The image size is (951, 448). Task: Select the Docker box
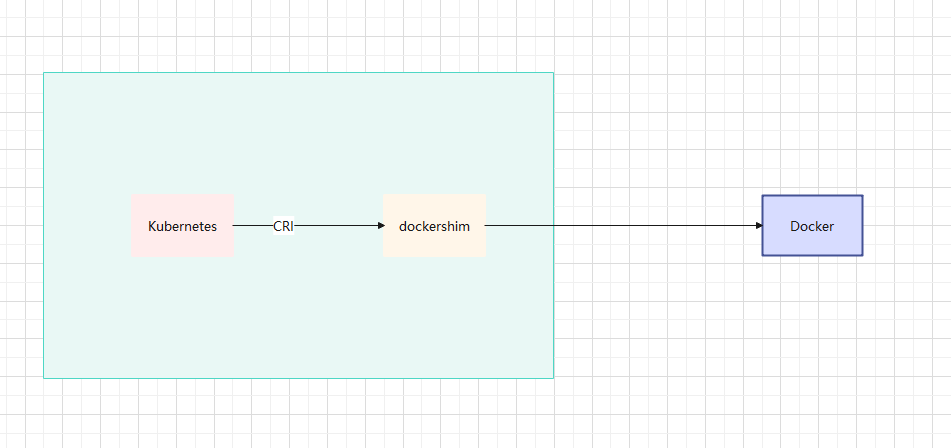pos(812,226)
